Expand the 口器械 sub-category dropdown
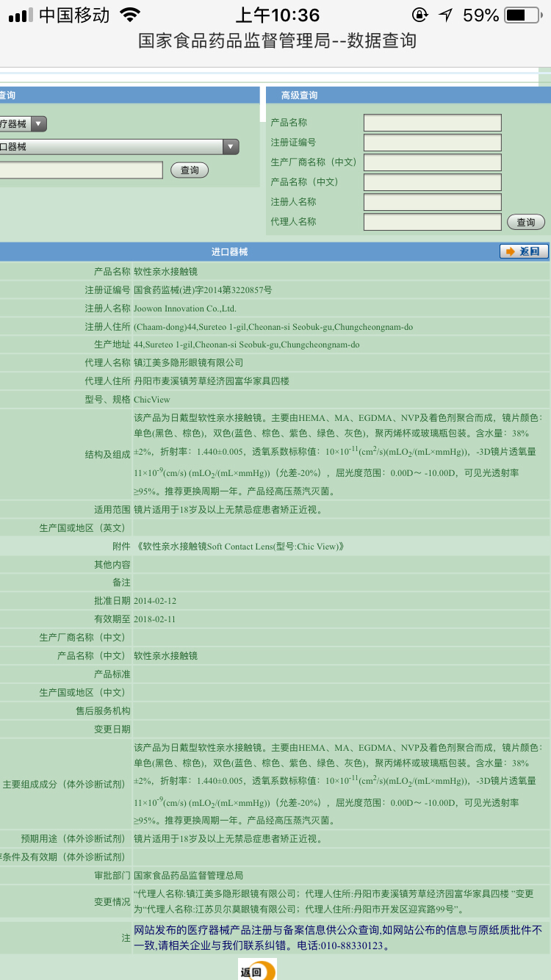 (119, 147)
